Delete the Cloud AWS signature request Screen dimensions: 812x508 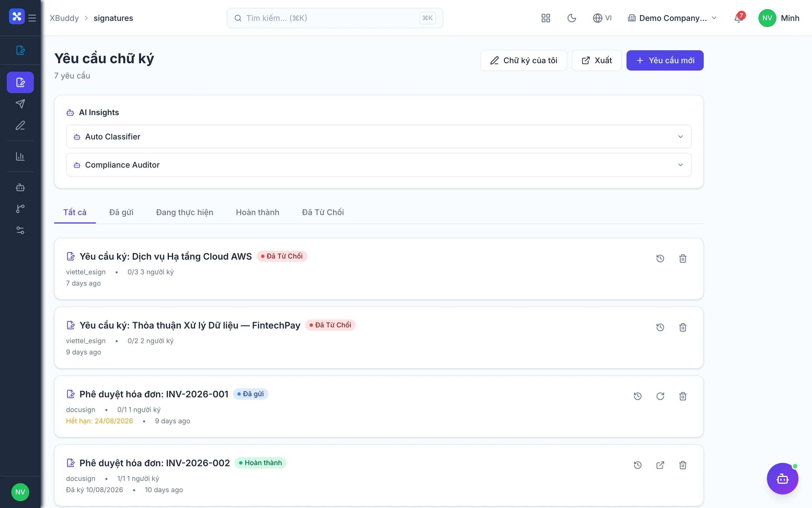click(683, 258)
